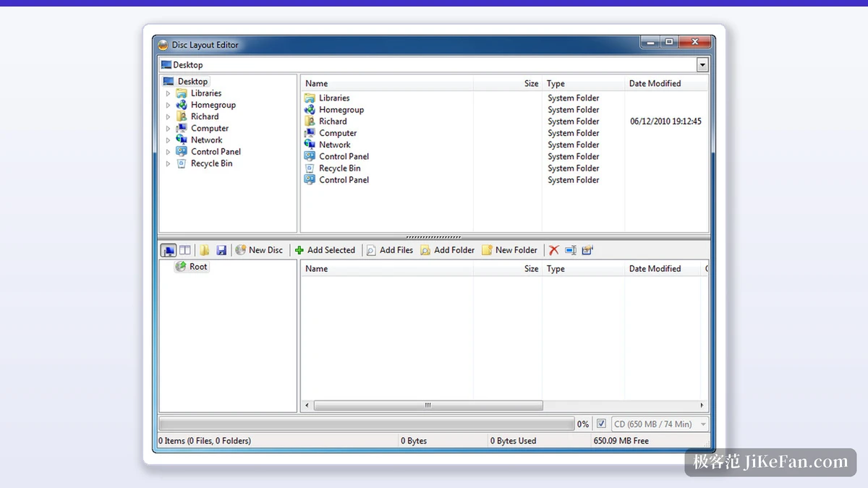Click the Computer icon in the file list
Image resolution: width=868 pixels, height=488 pixels.
(x=310, y=133)
